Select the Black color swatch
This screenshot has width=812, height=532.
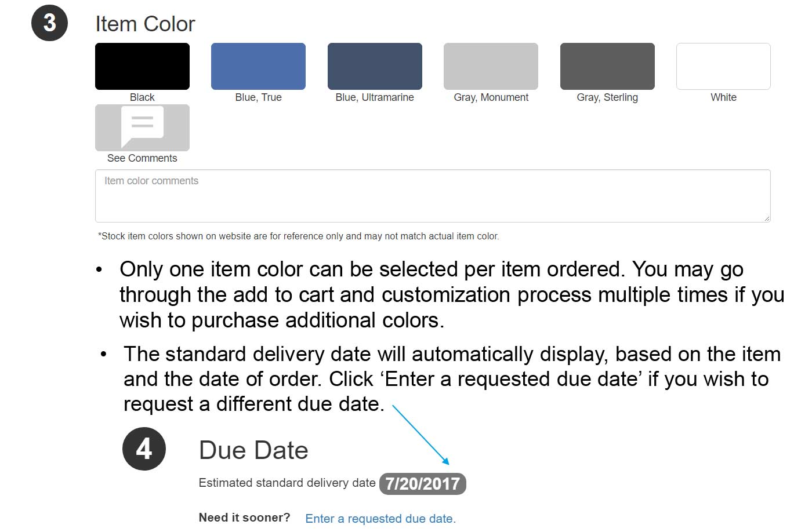(142, 66)
